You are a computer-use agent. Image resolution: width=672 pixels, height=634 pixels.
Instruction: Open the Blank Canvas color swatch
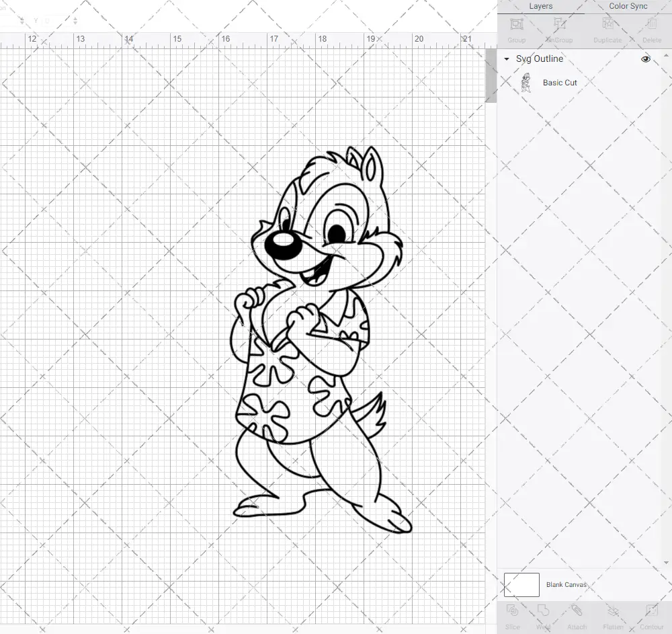(x=521, y=584)
